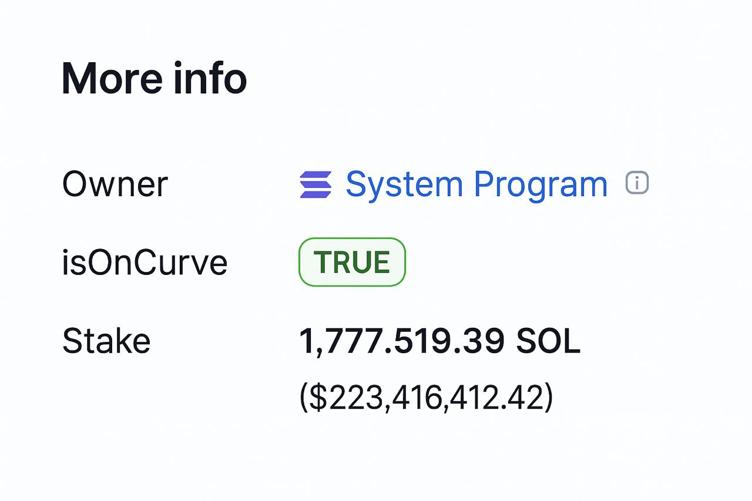This screenshot has width=752, height=501.
Task: Select the More info heading
Action: pyautogui.click(x=154, y=78)
